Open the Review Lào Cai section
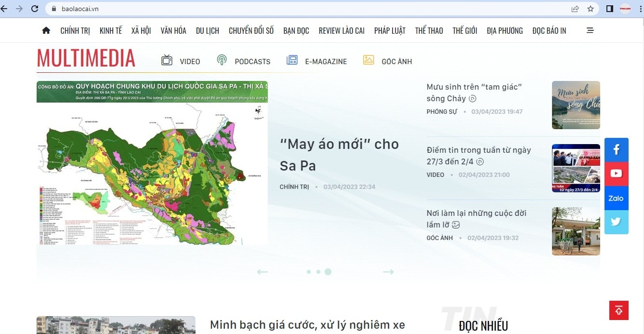 coord(342,30)
